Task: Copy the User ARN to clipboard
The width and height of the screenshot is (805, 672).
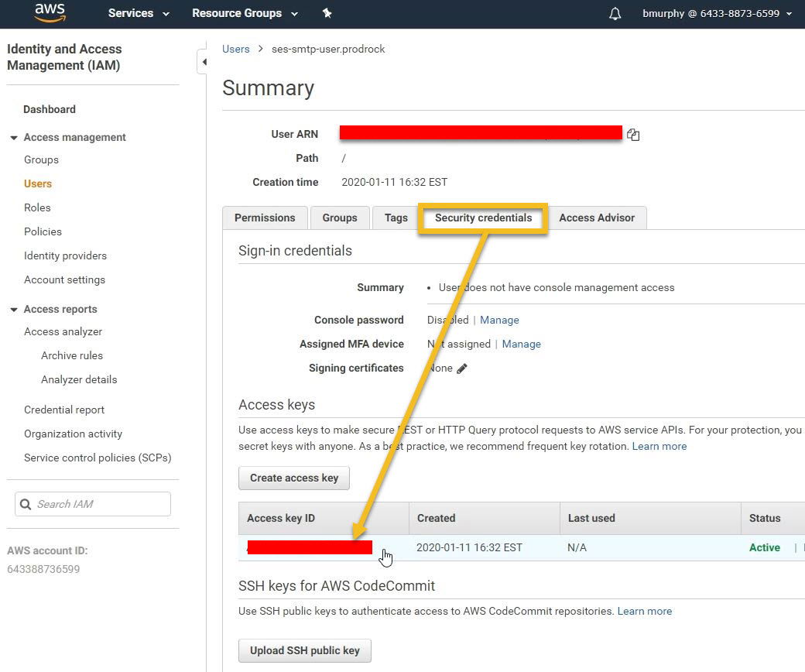Action: 633,135
